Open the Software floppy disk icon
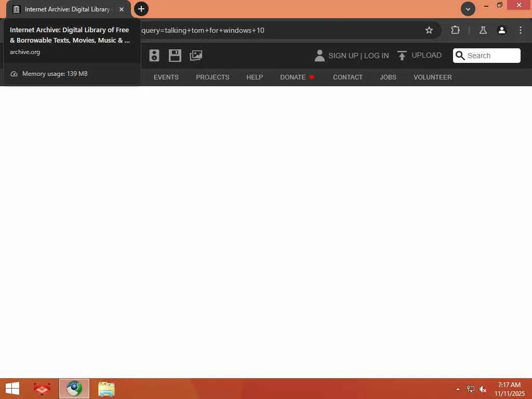Image resolution: width=532 pixels, height=399 pixels. pyautogui.click(x=175, y=55)
